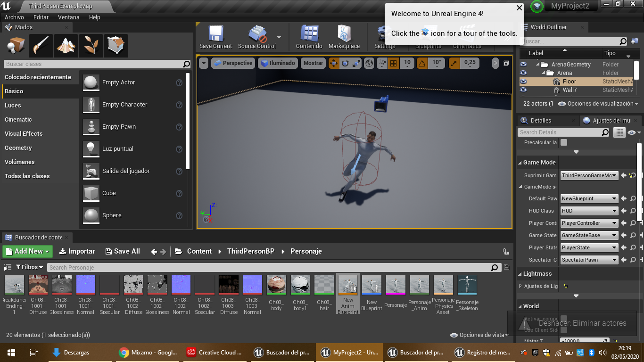Viewport: 644px width, 362px height.
Task: Open Opciones de vista in Content Browser
Action: pyautogui.click(x=480, y=335)
